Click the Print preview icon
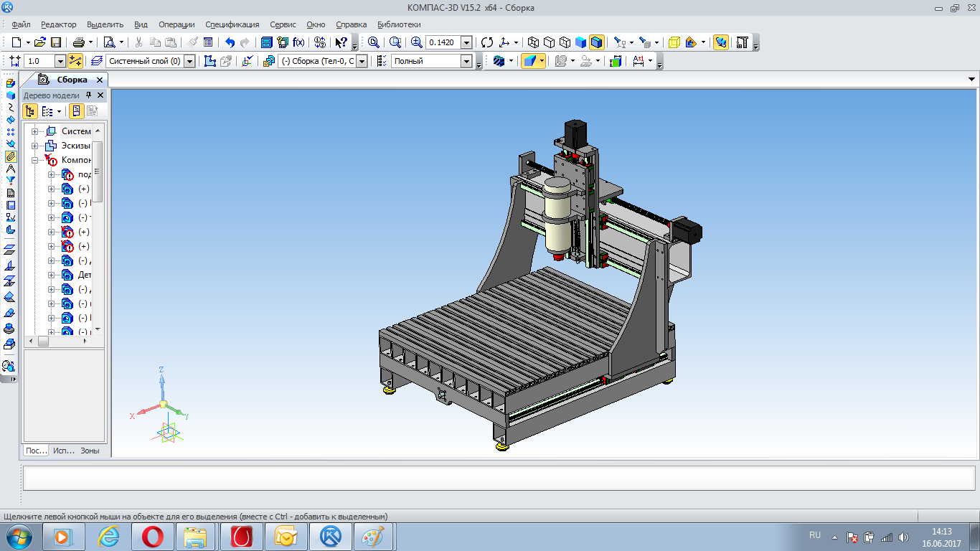The height and width of the screenshot is (551, 980). pyautogui.click(x=109, y=42)
